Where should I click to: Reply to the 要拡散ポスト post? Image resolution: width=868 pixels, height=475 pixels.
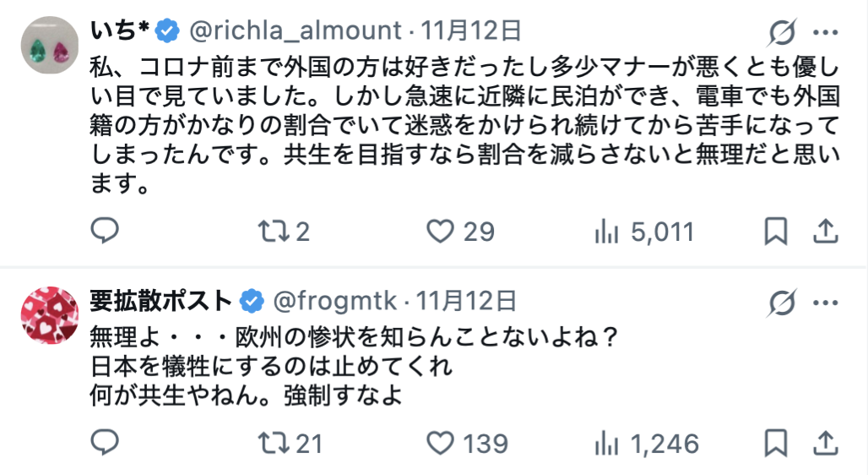coord(105,442)
